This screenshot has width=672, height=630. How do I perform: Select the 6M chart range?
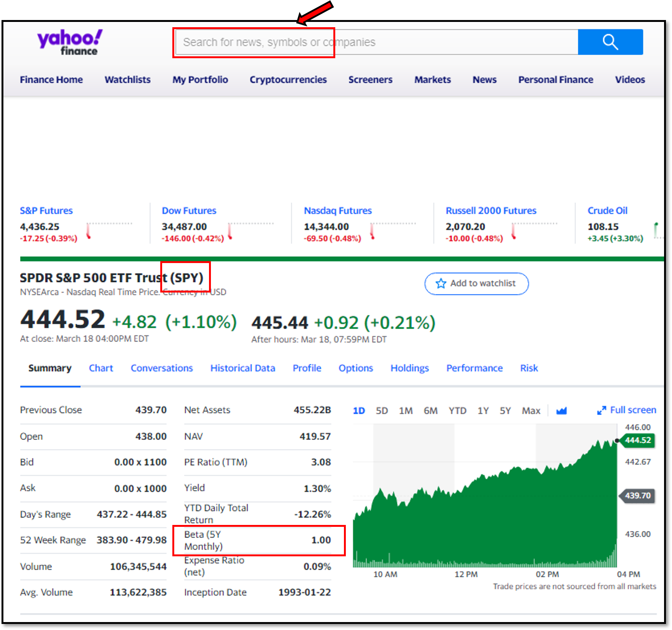pos(430,411)
